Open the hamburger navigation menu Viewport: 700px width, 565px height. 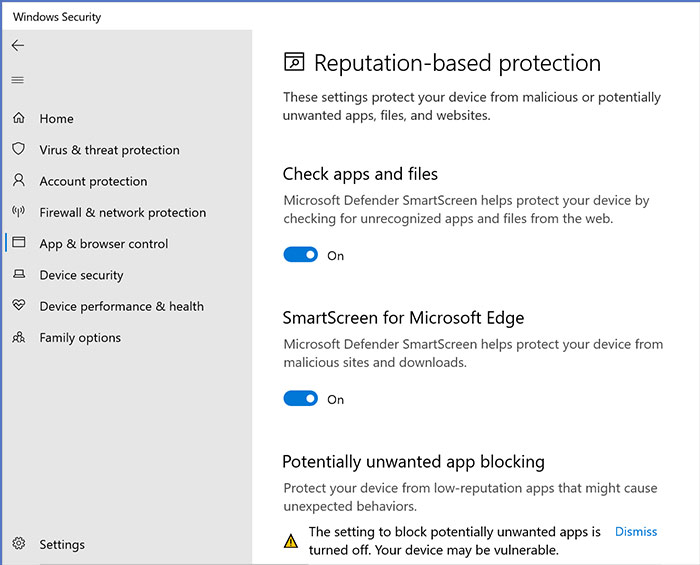point(18,80)
